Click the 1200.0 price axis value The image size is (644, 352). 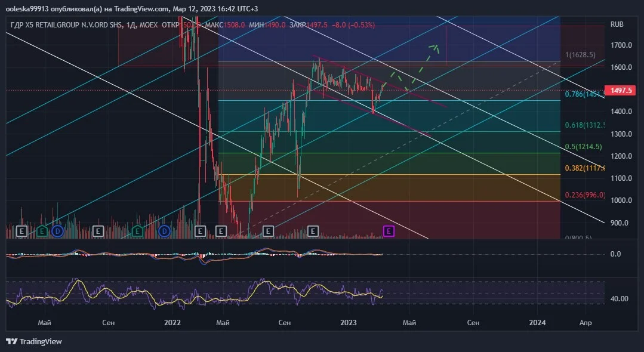621,156
